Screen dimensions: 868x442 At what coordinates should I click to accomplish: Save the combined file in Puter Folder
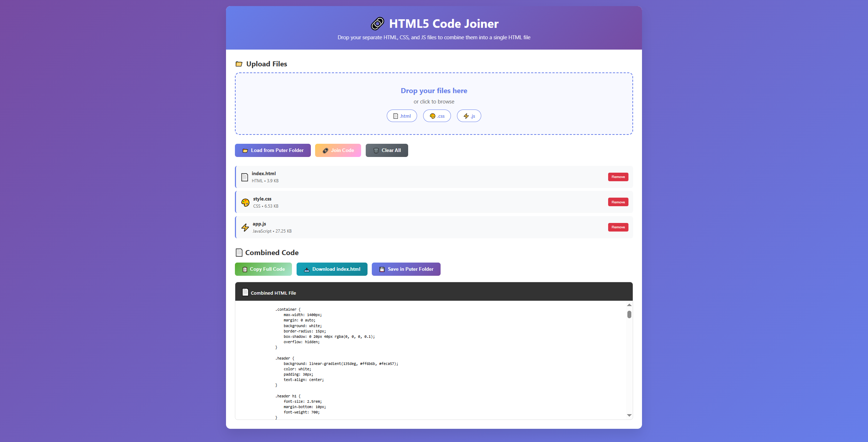coord(406,269)
